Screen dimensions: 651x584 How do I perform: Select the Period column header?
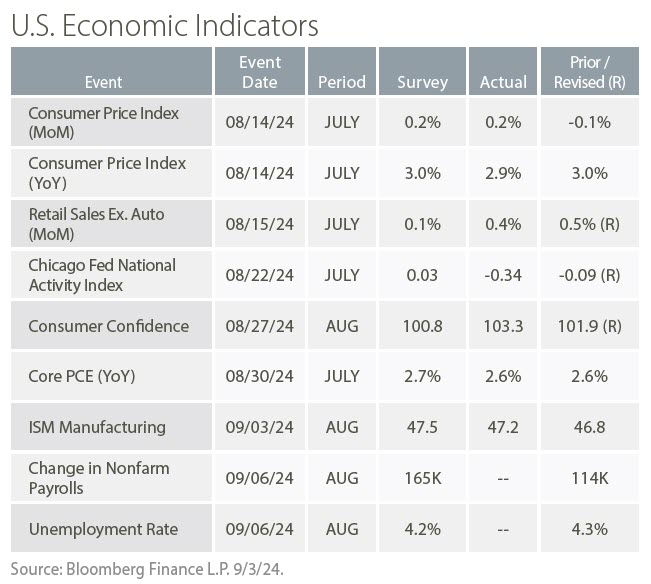341,82
